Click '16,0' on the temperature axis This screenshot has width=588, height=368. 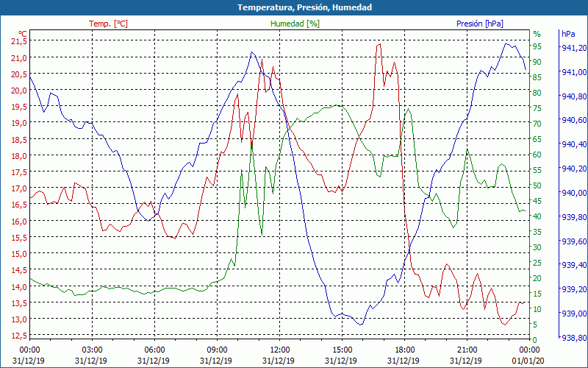point(20,222)
